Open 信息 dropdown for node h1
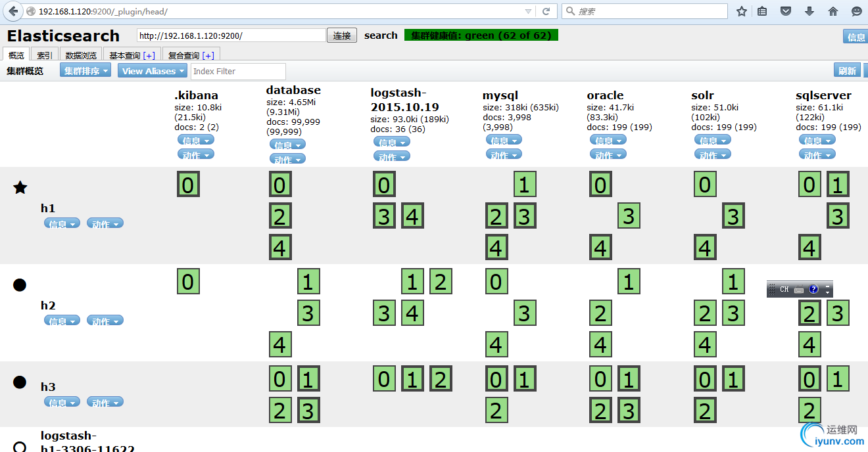Image resolution: width=868 pixels, height=452 pixels. tap(62, 223)
